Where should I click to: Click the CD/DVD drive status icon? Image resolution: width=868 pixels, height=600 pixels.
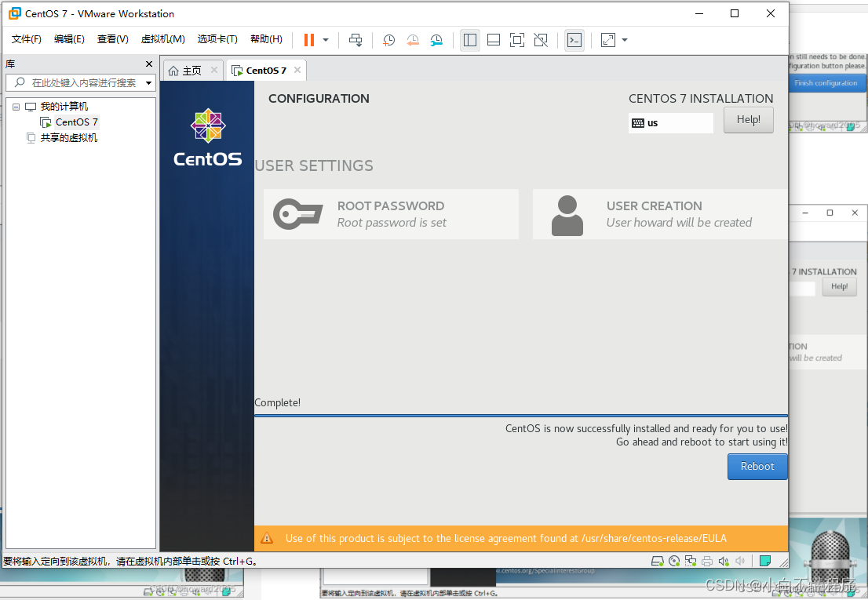coord(673,562)
